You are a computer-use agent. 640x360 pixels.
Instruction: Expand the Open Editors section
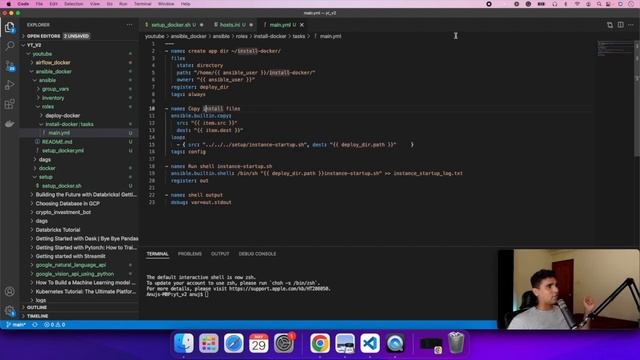click(x=79, y=36)
